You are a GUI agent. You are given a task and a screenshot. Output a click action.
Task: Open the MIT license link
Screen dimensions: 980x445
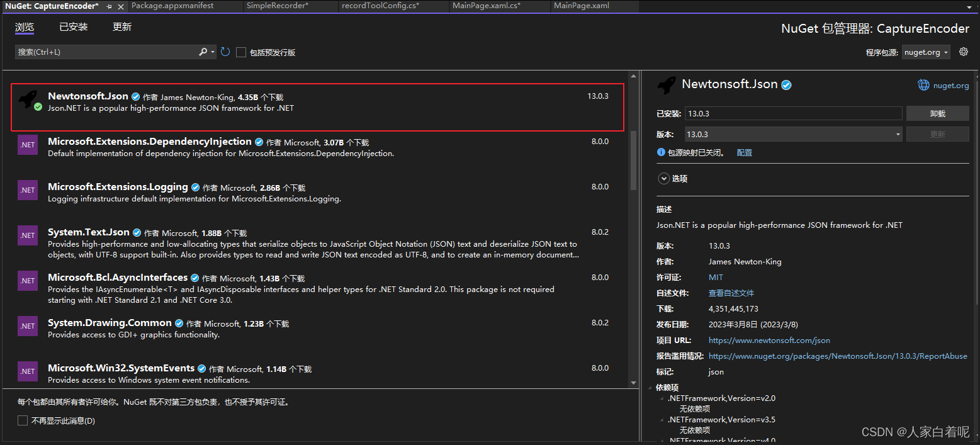point(716,278)
